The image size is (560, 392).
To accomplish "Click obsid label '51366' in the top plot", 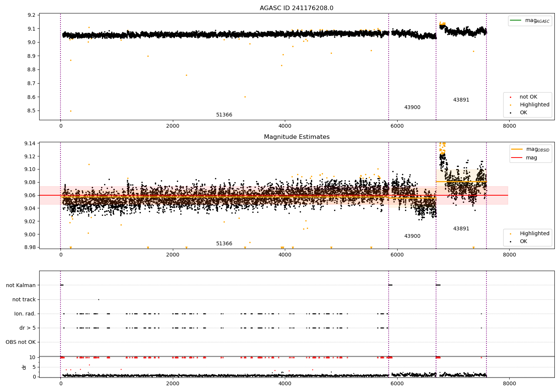I will [224, 115].
